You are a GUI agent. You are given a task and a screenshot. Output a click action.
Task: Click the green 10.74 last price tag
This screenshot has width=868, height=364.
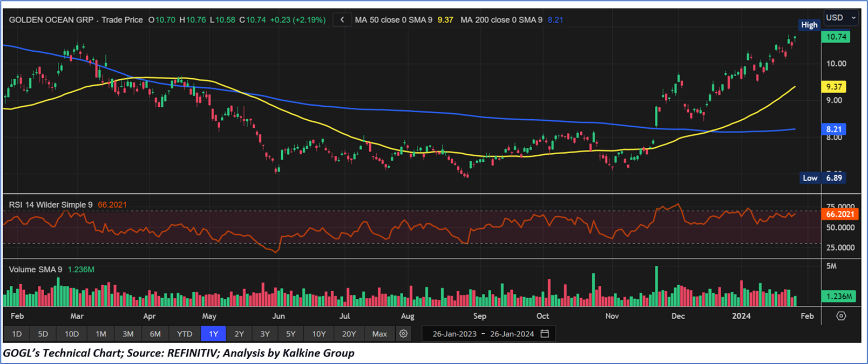[836, 37]
